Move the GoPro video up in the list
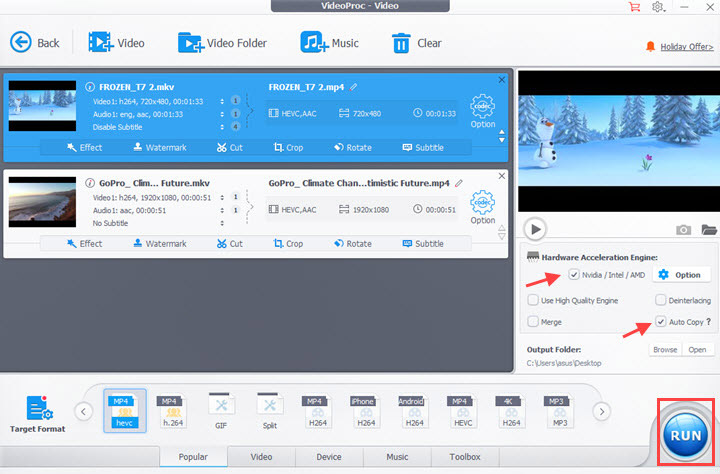The image size is (720, 474). tap(502, 228)
